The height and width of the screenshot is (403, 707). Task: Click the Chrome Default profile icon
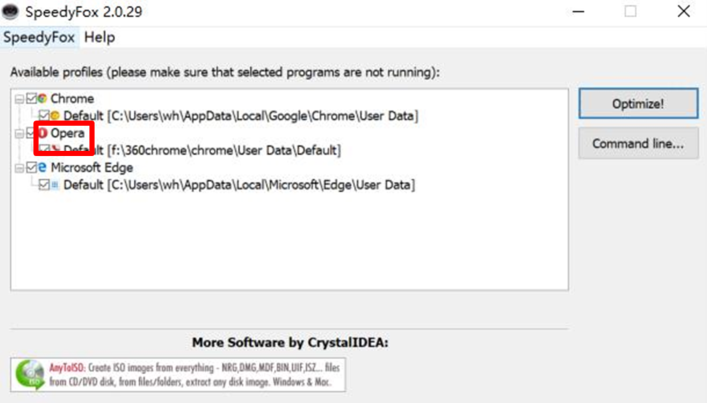coord(55,116)
